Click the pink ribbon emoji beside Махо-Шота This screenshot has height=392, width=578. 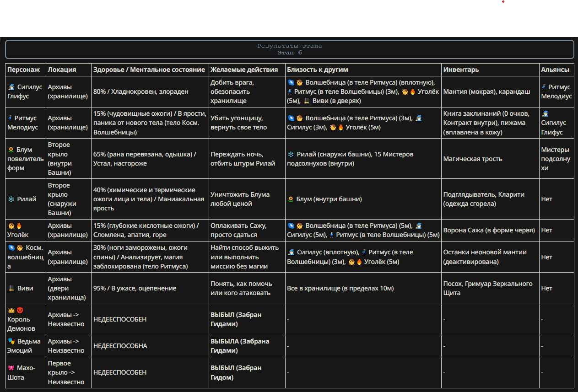(11, 368)
